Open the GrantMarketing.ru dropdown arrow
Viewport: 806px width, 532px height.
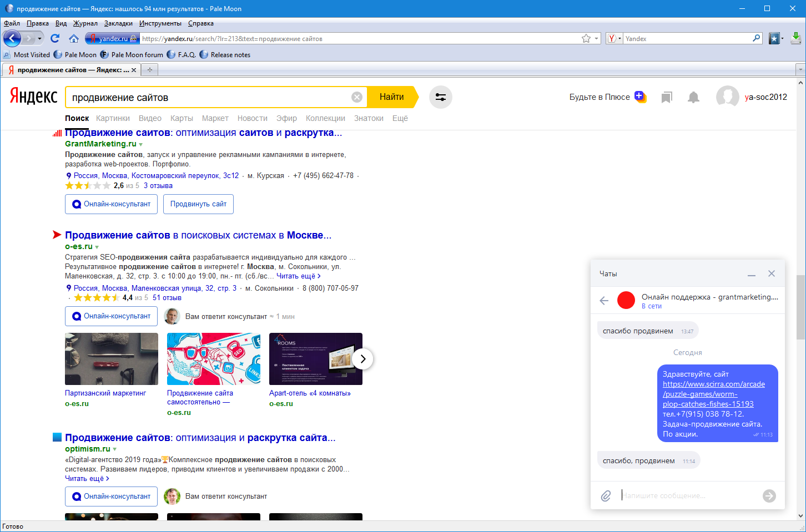coord(141,145)
